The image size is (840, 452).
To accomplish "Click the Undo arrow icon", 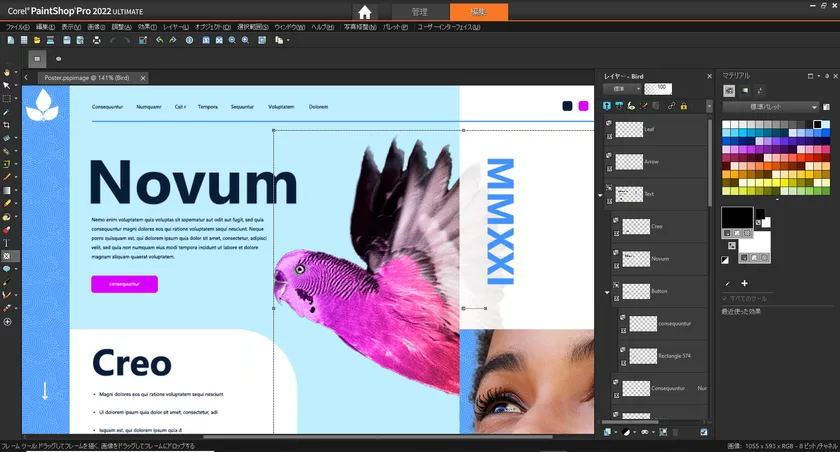I will (158, 40).
